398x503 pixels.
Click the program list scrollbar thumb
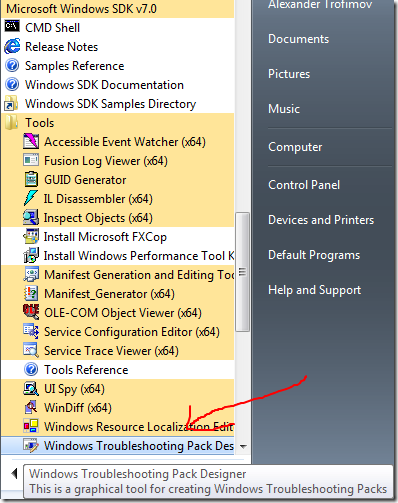tap(242, 272)
